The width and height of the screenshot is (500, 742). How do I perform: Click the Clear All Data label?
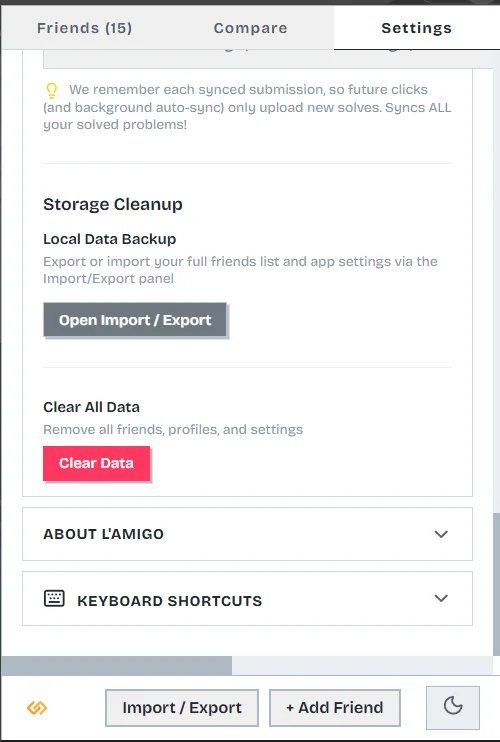(91, 407)
